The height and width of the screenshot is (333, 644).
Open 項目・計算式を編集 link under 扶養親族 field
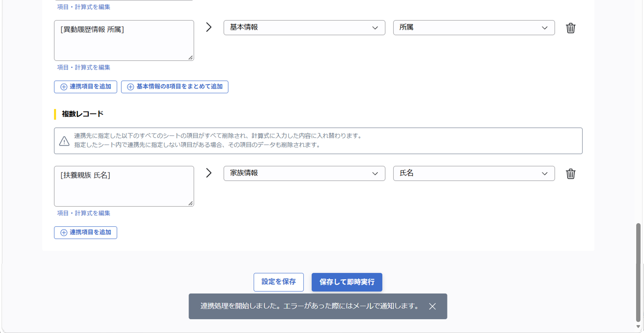[x=84, y=213]
